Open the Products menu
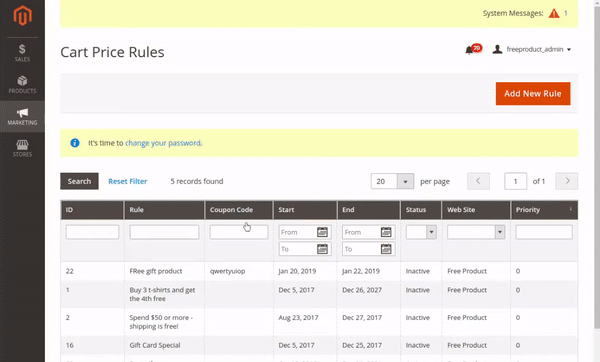 coord(22,85)
